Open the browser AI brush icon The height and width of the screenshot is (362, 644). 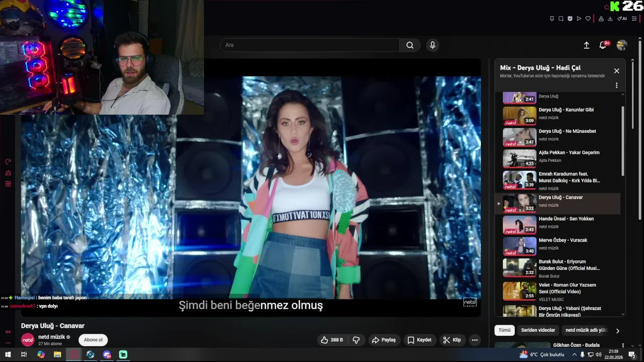coord(622,19)
